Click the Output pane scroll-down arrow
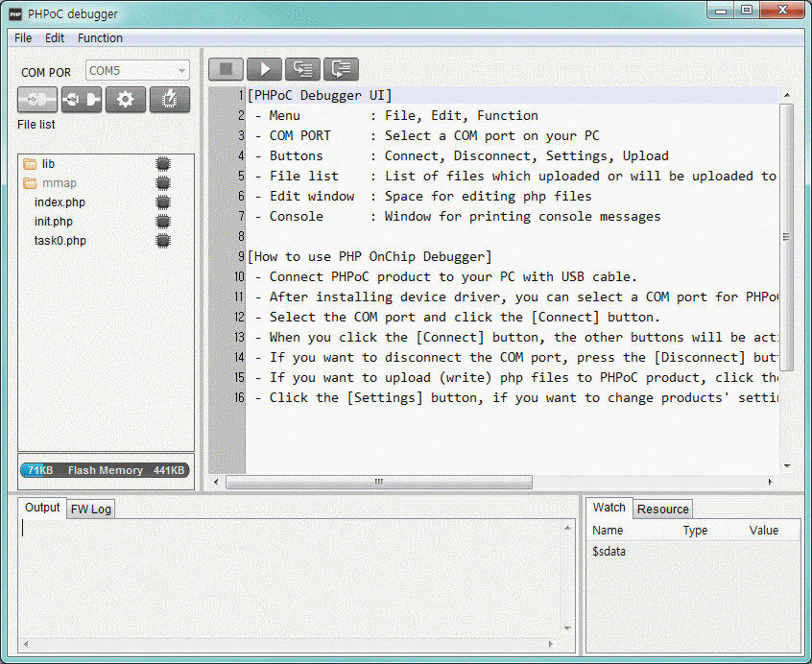The height and width of the screenshot is (664, 812). (567, 628)
